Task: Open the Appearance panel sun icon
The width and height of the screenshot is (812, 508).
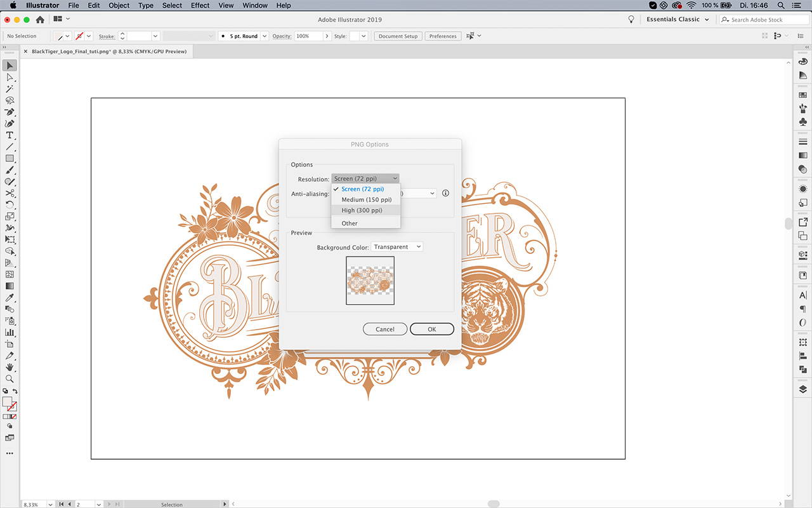Action: (802, 189)
